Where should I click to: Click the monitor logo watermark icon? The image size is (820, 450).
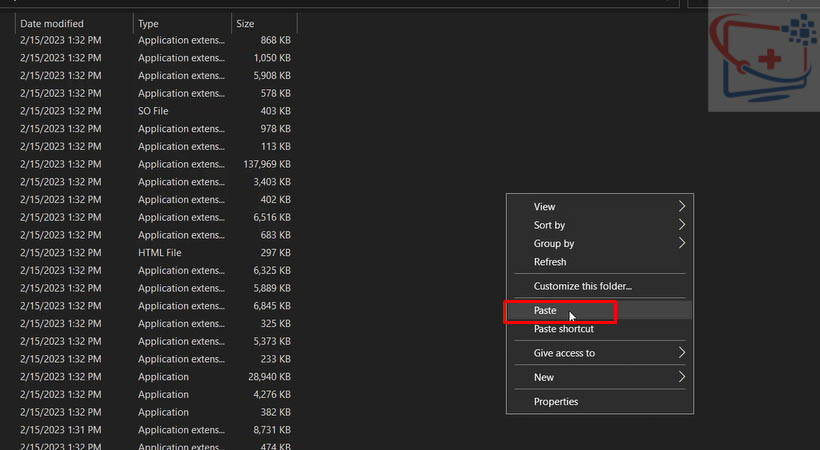coord(762,60)
